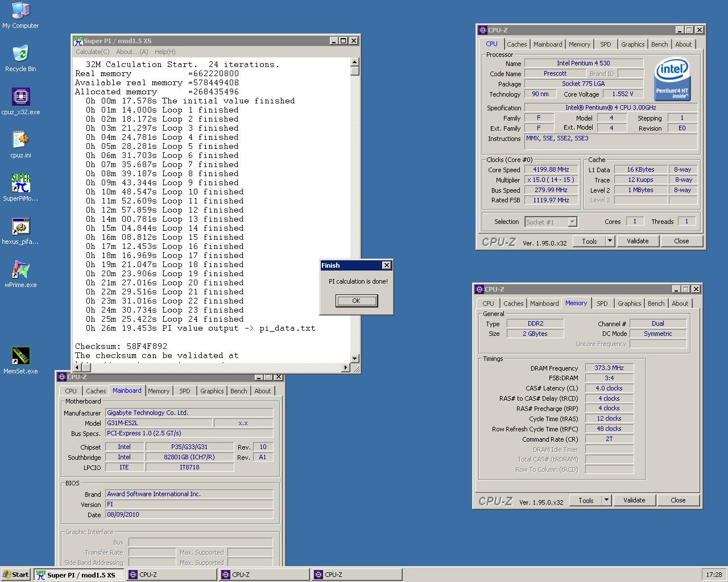Click the DRAM Frequency value 373.3 MHz
Image resolution: width=728 pixels, height=582 pixels.
609,368
